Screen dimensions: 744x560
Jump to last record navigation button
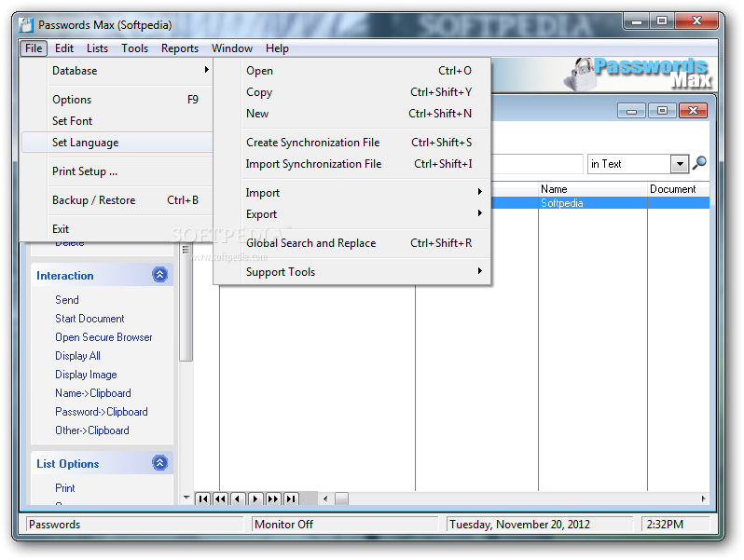(290, 499)
